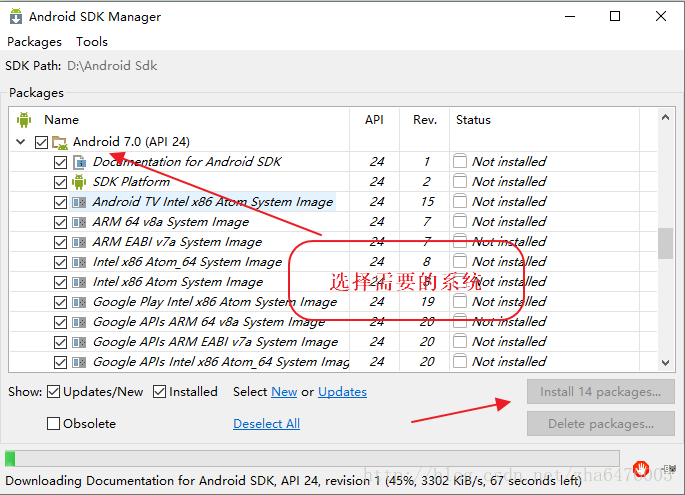Click the Install 14 packages button
The width and height of the screenshot is (685, 495).
600,392
